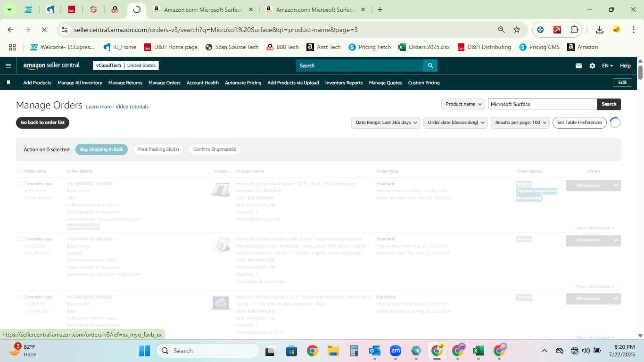This screenshot has height=362, width=644.
Task: Show hidden system tray icons
Action: pos(545,351)
